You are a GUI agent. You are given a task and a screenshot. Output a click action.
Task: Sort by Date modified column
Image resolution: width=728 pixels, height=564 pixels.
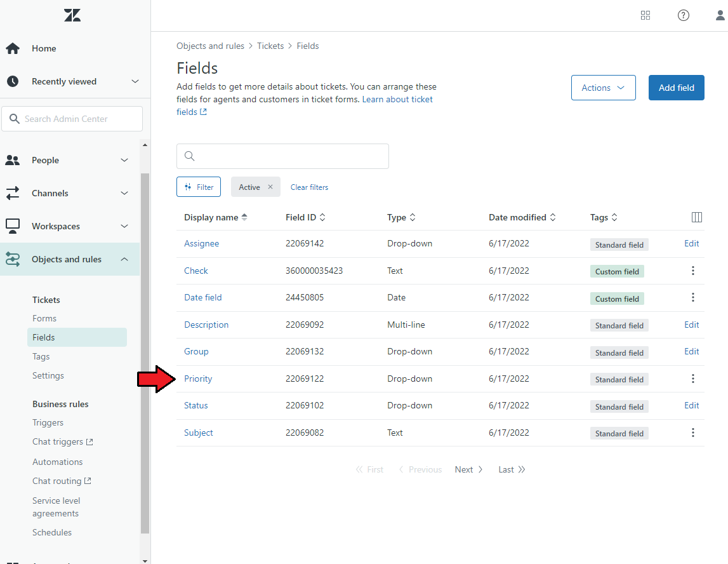tap(522, 217)
